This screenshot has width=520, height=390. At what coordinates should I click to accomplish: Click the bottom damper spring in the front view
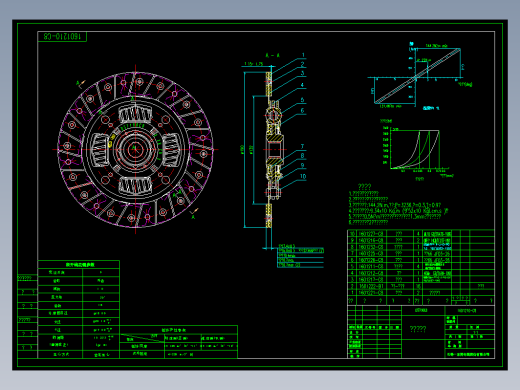pos(135,185)
